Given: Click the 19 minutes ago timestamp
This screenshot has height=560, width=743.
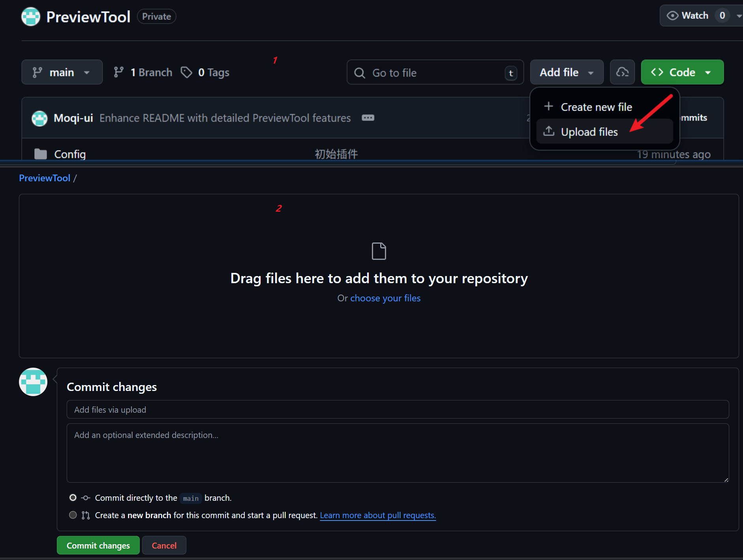Looking at the screenshot, I should (674, 154).
